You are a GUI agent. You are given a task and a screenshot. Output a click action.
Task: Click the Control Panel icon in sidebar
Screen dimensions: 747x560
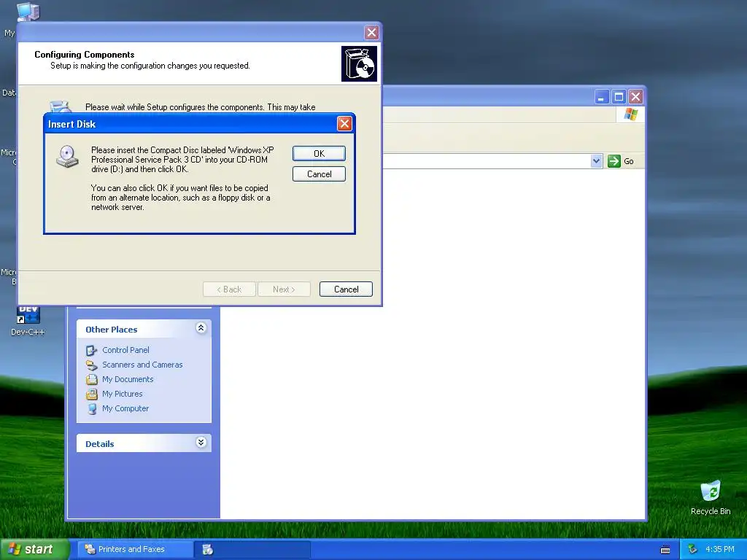tap(91, 351)
